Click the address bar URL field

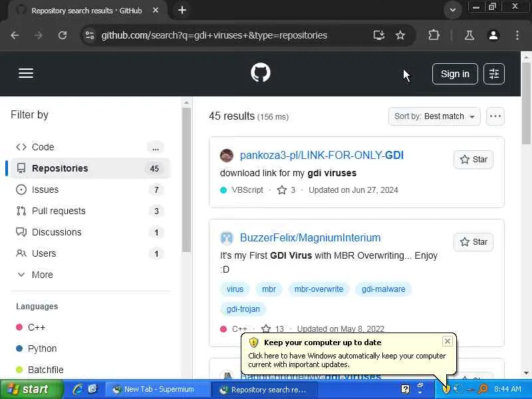click(x=213, y=35)
